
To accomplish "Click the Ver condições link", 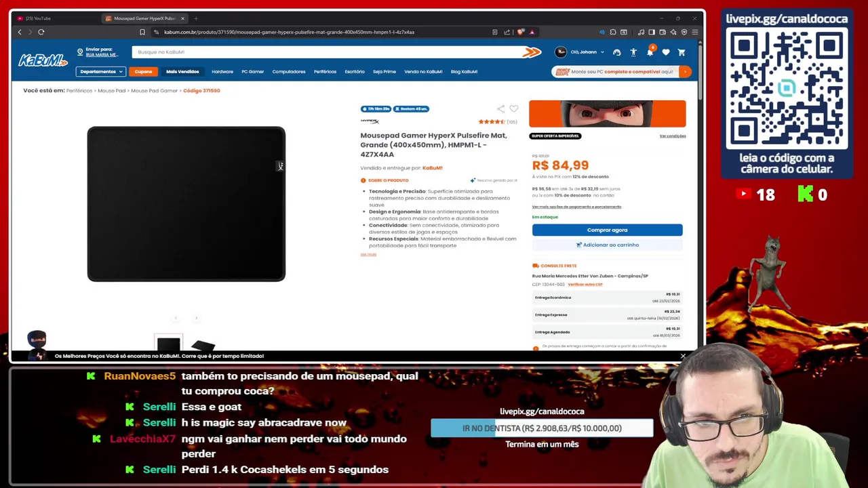I will point(673,136).
